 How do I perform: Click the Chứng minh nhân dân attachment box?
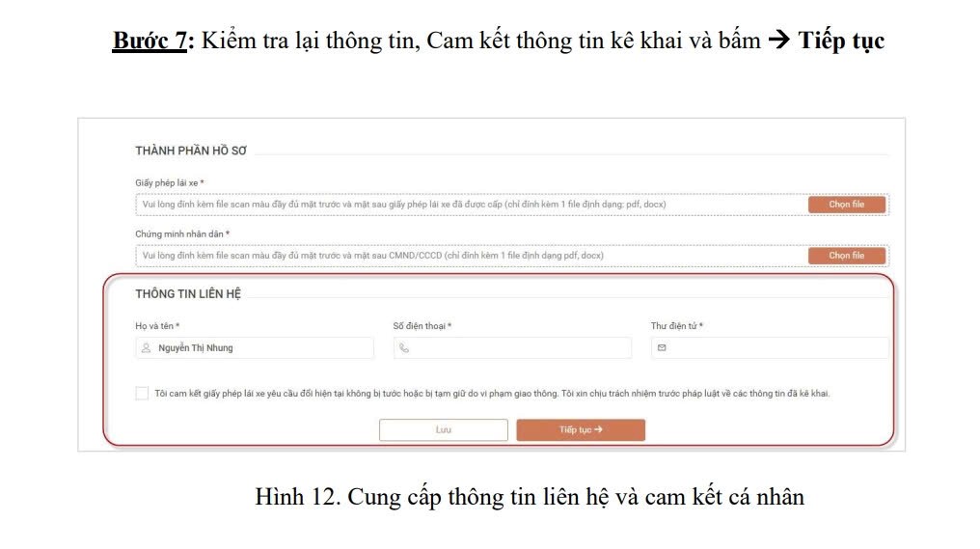512,255
